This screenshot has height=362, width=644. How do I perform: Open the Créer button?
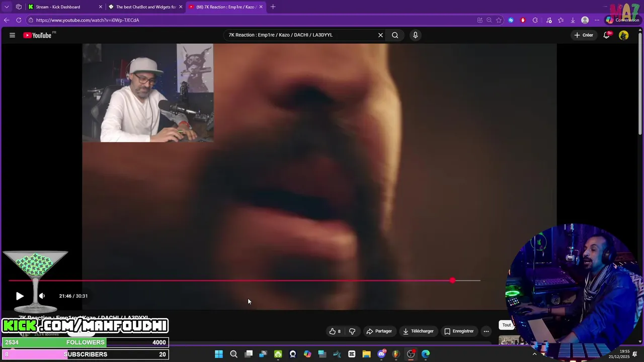point(584,35)
